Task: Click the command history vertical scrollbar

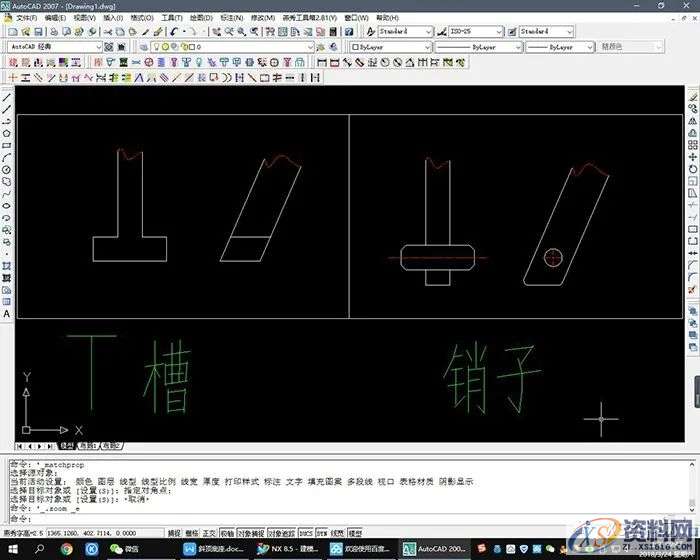Action: [692, 487]
